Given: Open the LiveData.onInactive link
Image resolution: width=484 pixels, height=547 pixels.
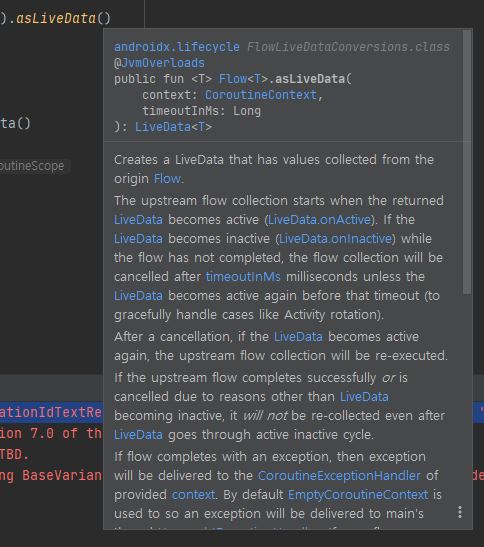Looking at the screenshot, I should 335,239.
